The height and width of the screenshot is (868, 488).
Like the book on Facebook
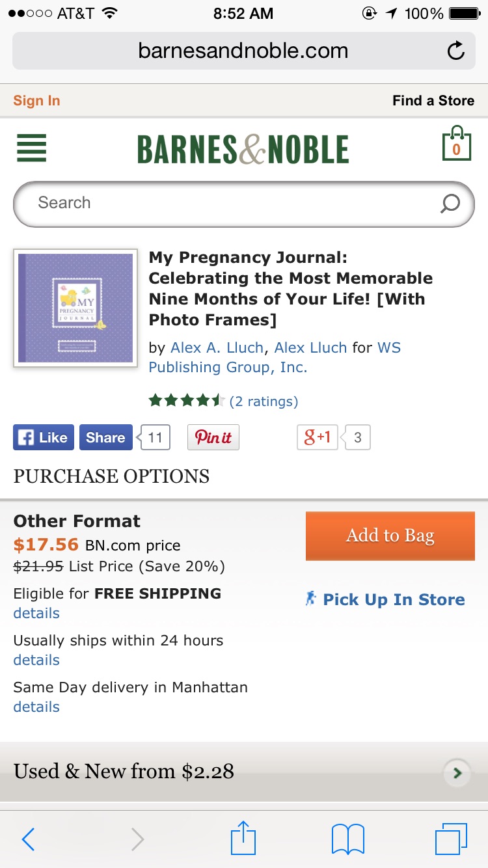tap(44, 437)
